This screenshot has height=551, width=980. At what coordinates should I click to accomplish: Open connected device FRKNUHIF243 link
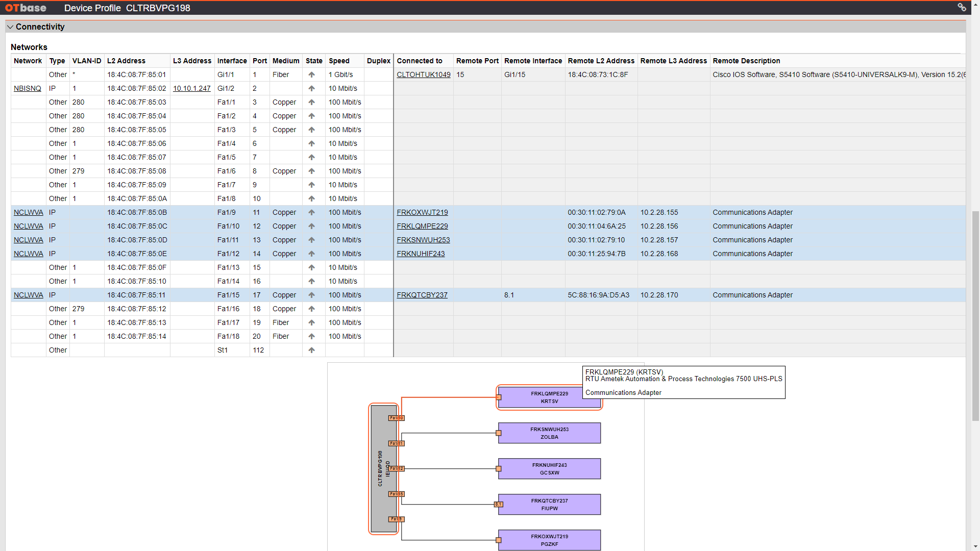point(421,254)
